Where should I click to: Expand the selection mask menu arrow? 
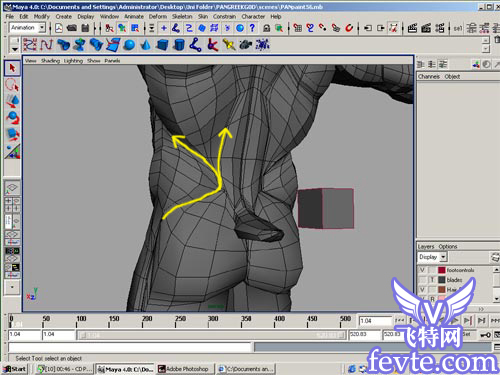pyautogui.click(x=151, y=28)
